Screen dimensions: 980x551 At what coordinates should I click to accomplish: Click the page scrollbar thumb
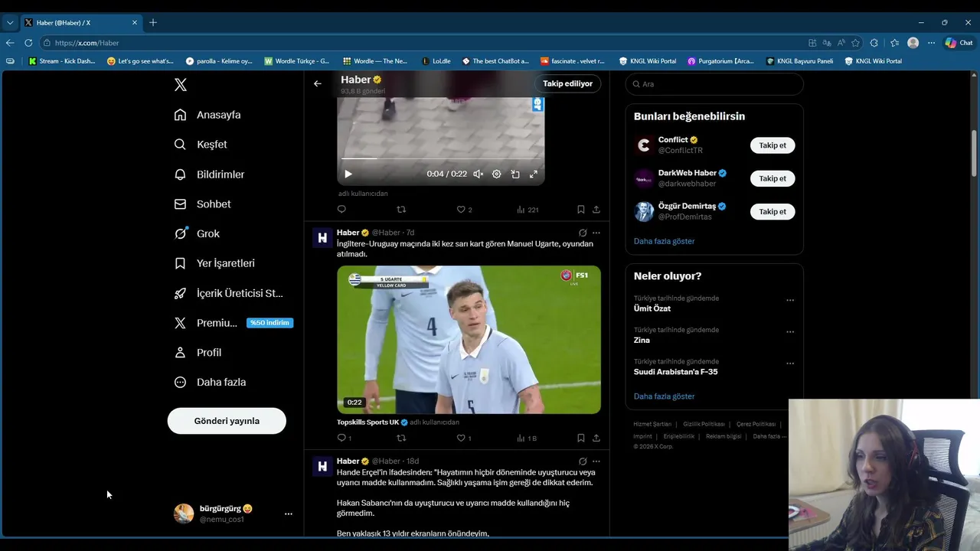pos(974,153)
